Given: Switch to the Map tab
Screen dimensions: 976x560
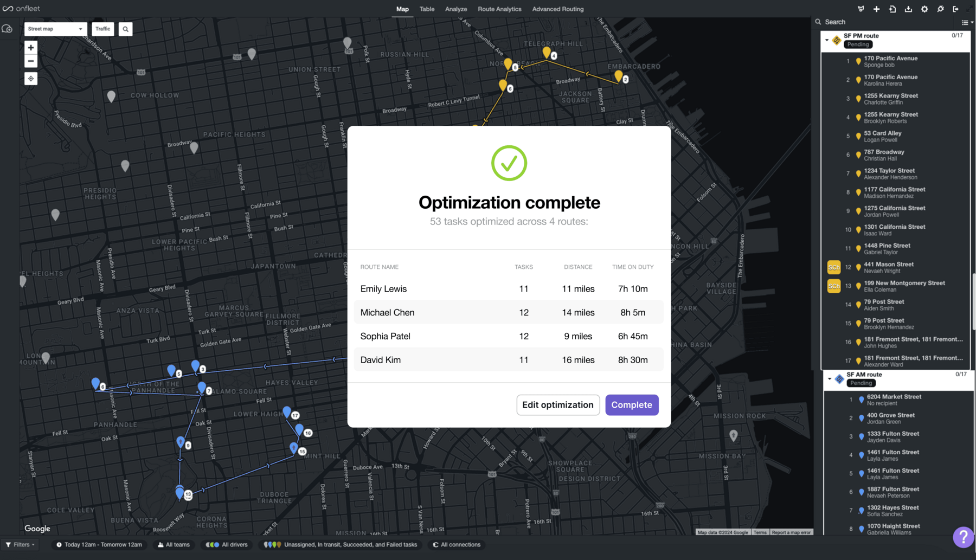Looking at the screenshot, I should pos(402,9).
